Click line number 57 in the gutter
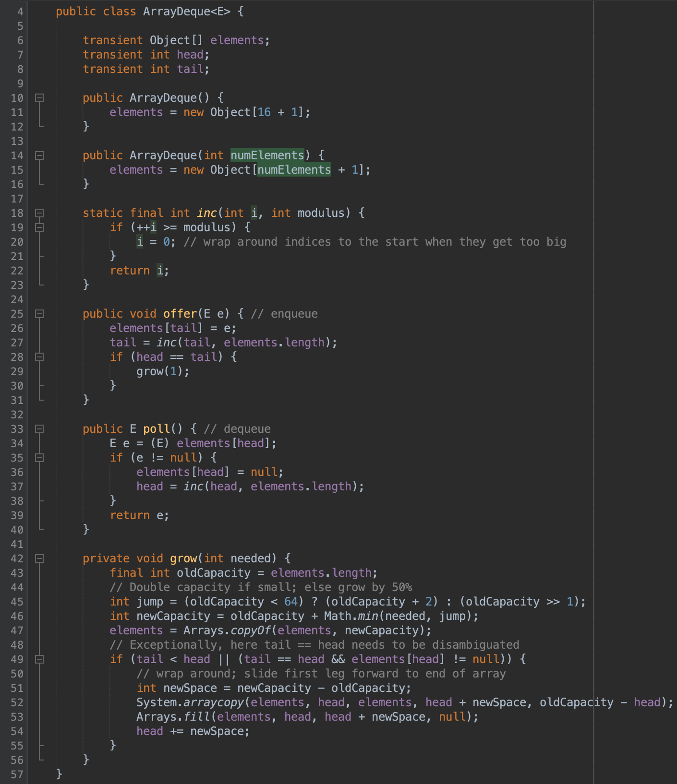 pyautogui.click(x=17, y=774)
